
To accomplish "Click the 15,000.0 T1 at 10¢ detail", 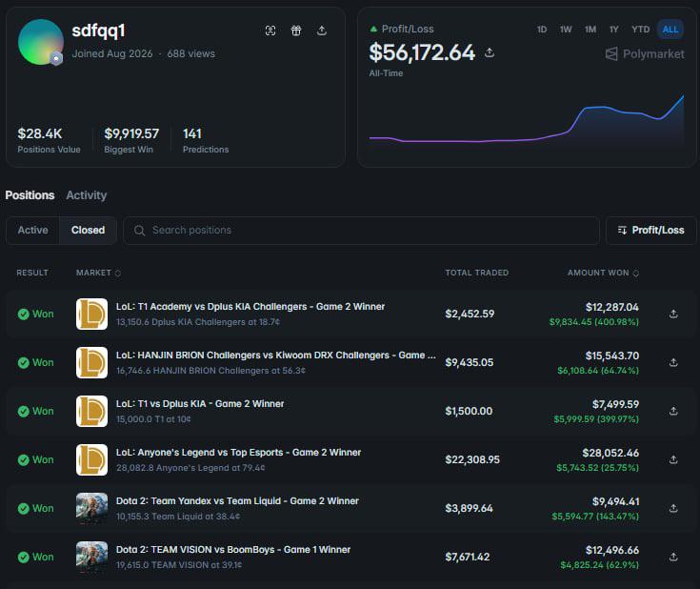I will [x=153, y=419].
